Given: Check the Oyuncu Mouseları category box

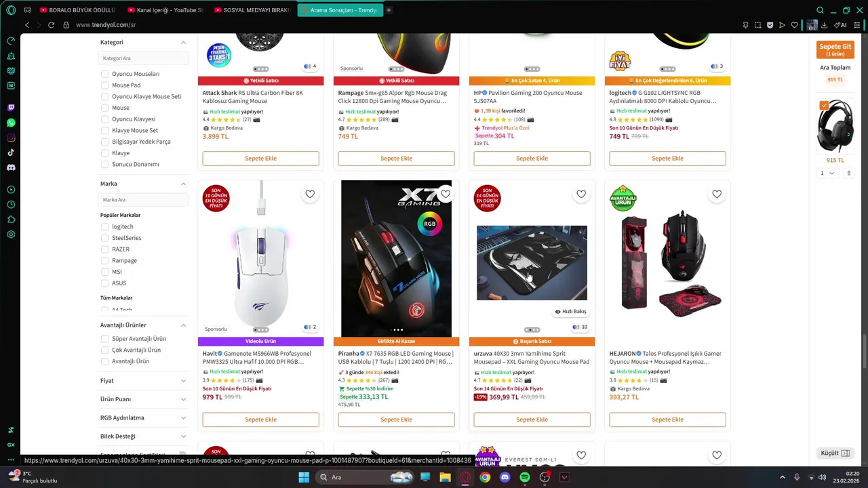Looking at the screenshot, I should point(104,74).
